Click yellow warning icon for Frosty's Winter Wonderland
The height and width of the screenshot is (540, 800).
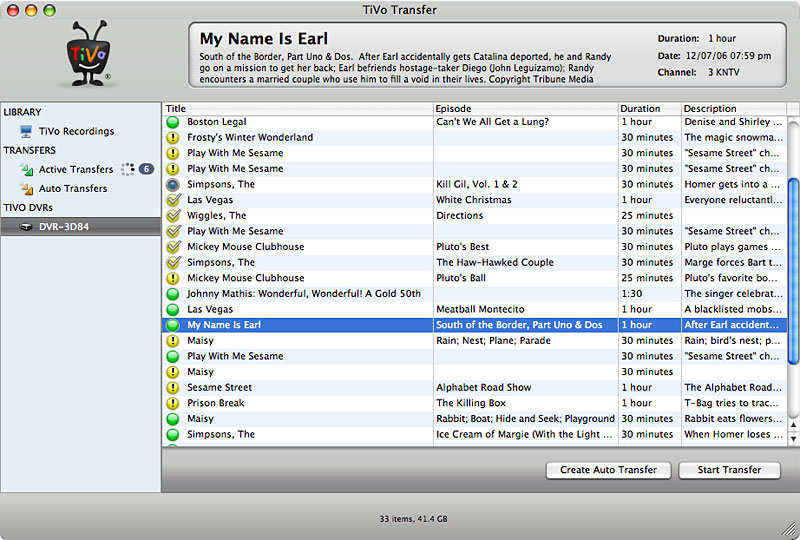click(x=173, y=138)
